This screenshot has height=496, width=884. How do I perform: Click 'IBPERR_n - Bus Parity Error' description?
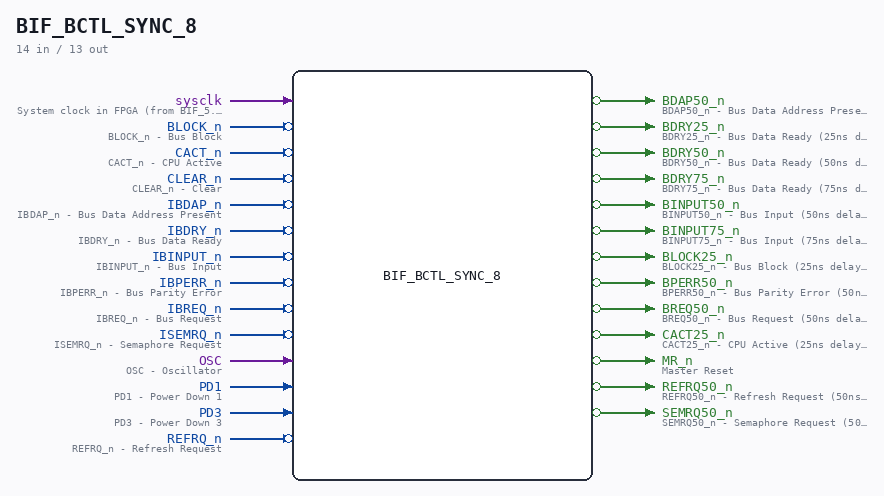[141, 292]
